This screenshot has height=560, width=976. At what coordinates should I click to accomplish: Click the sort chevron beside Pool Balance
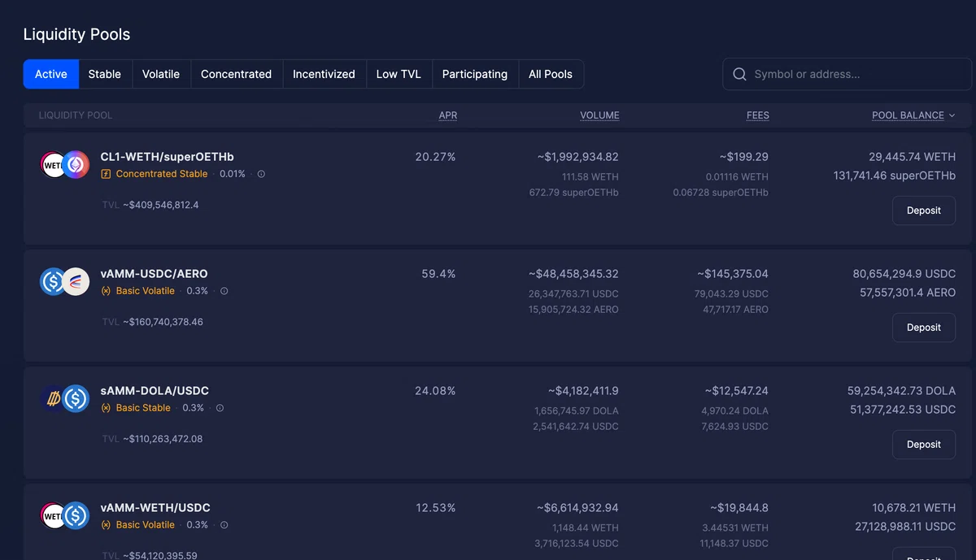[952, 115]
